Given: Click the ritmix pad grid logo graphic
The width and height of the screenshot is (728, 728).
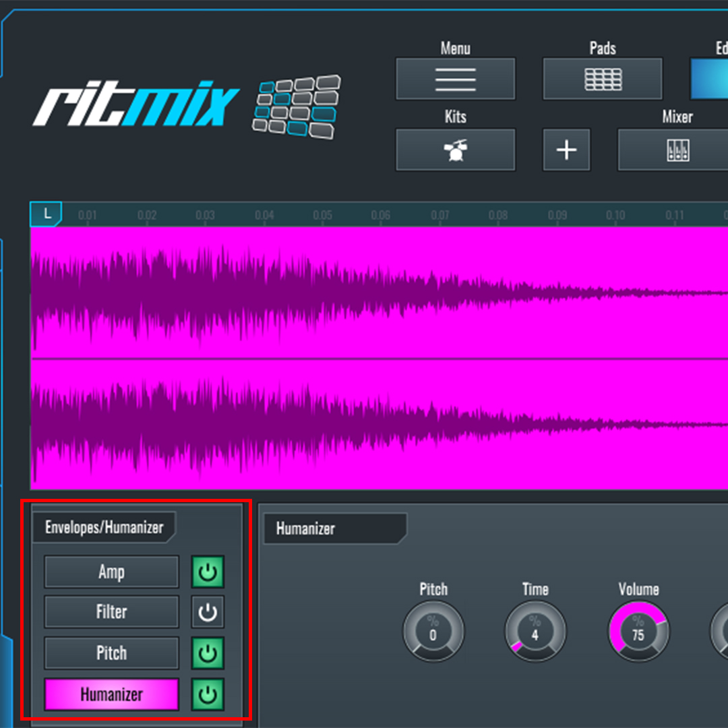Looking at the screenshot, I should pos(296,107).
